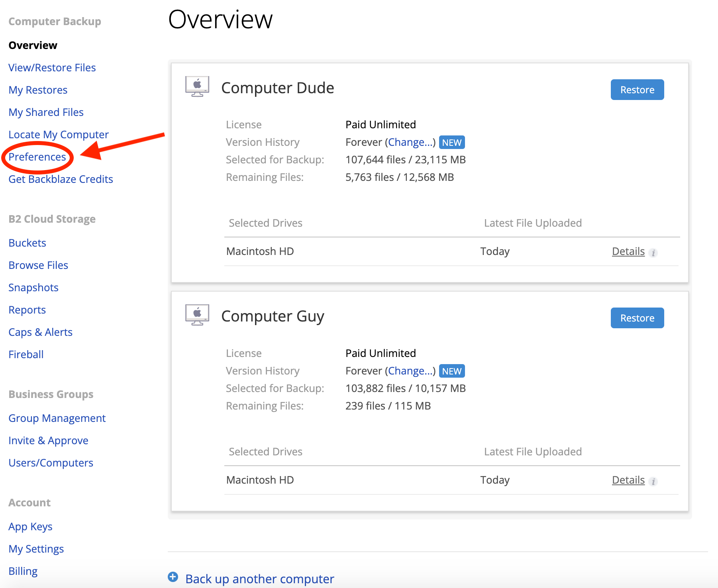Image resolution: width=718 pixels, height=588 pixels.
Task: Select Computer Guy title text
Action: point(273,316)
